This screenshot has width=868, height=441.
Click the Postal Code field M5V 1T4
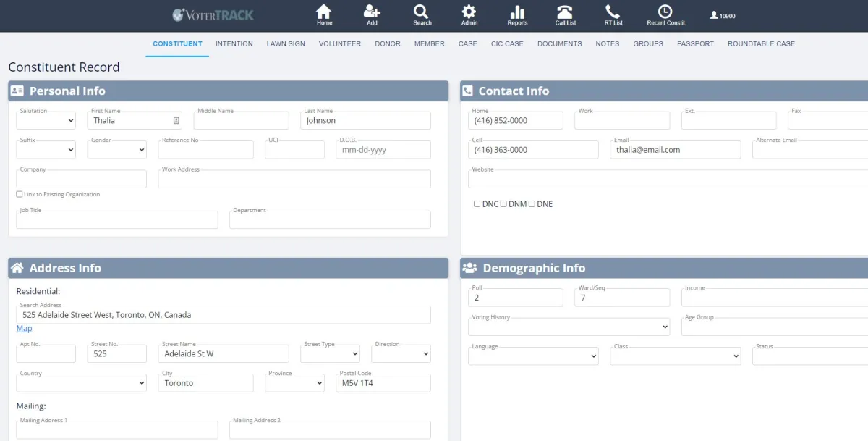click(x=383, y=383)
